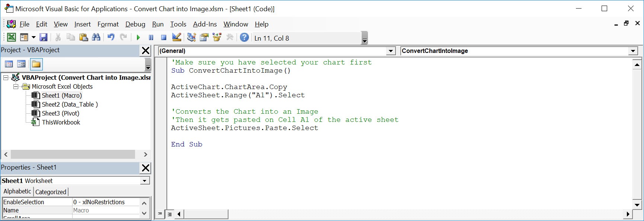This screenshot has height=221, width=644.
Task: Click the Toolbox icon
Action: (x=230, y=37)
